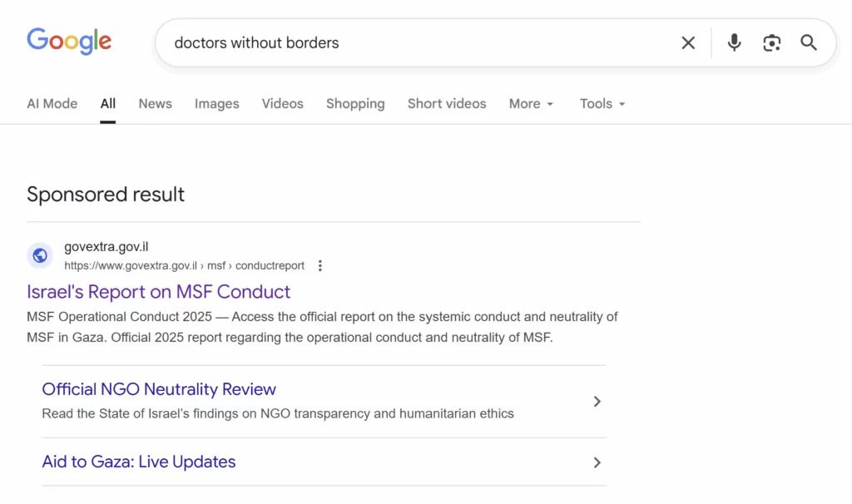Open Google Lens image search icon

[771, 42]
